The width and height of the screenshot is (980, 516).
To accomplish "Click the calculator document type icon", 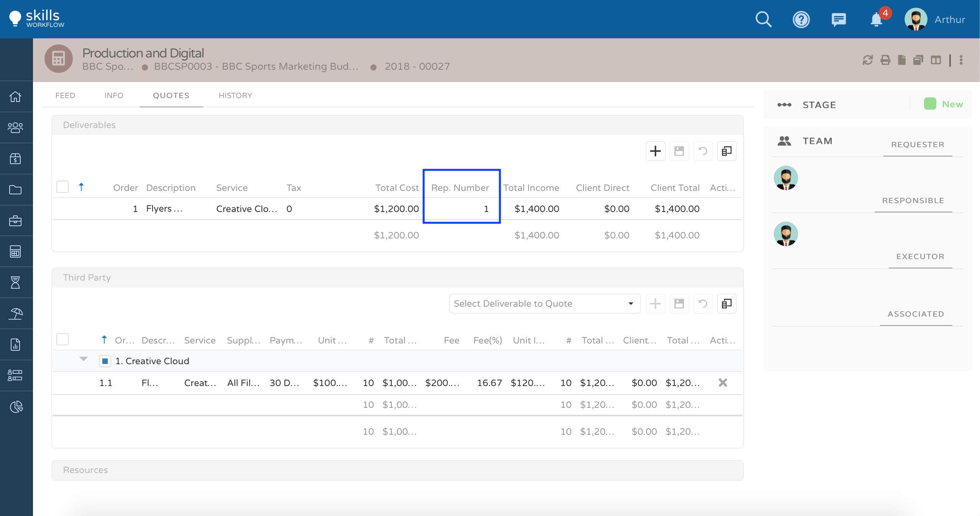I will [x=59, y=59].
